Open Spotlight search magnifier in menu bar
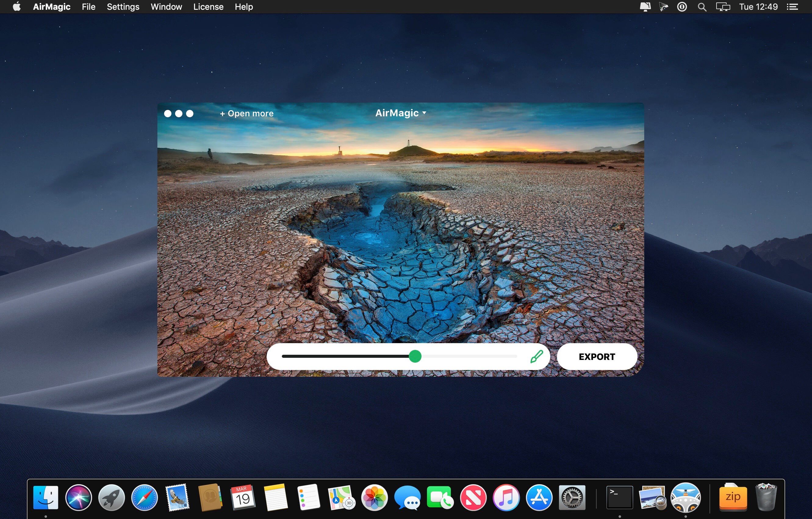The image size is (812, 519). [702, 7]
